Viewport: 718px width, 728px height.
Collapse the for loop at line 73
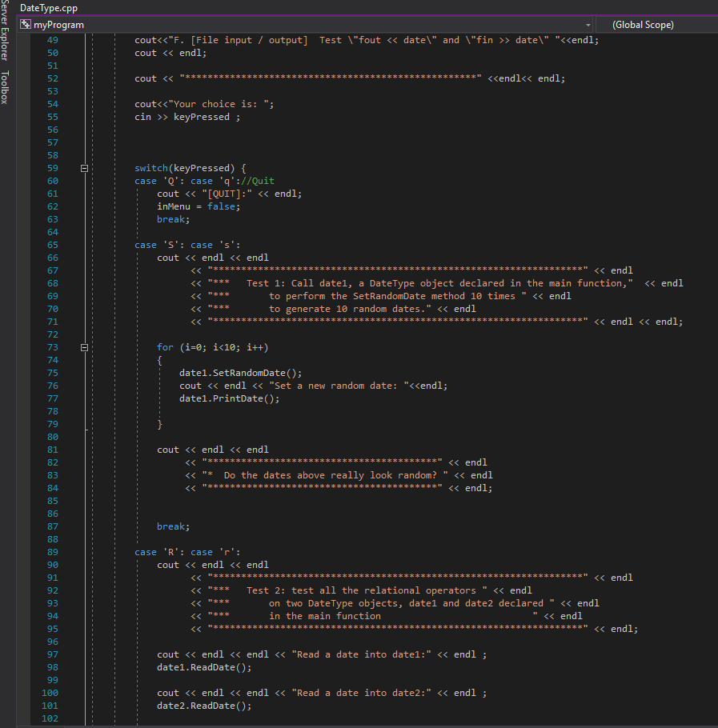pos(84,346)
